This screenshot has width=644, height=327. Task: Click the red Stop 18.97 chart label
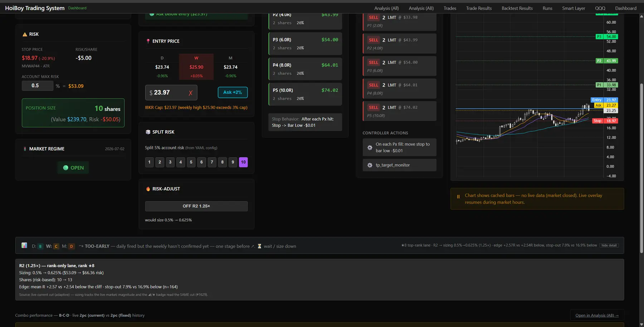605,121
